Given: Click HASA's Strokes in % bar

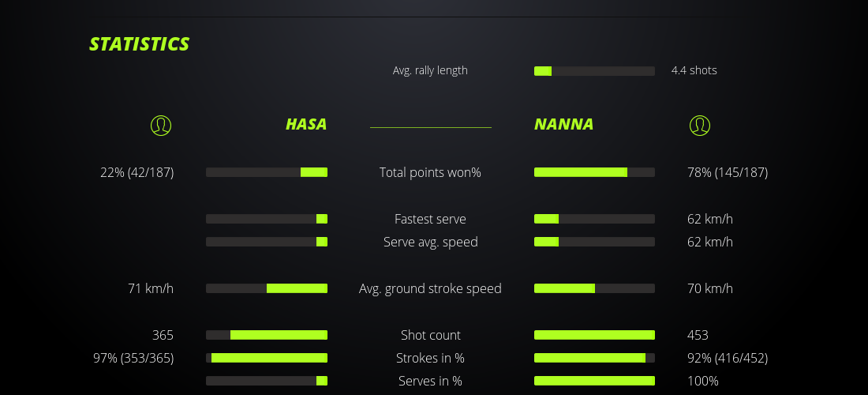Looking at the screenshot, I should tap(267, 358).
